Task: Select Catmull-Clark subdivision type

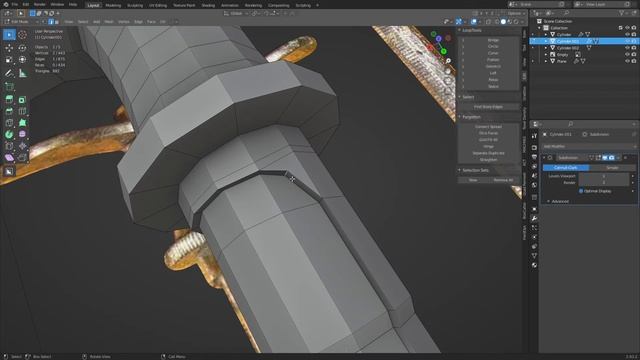Action: point(566,168)
